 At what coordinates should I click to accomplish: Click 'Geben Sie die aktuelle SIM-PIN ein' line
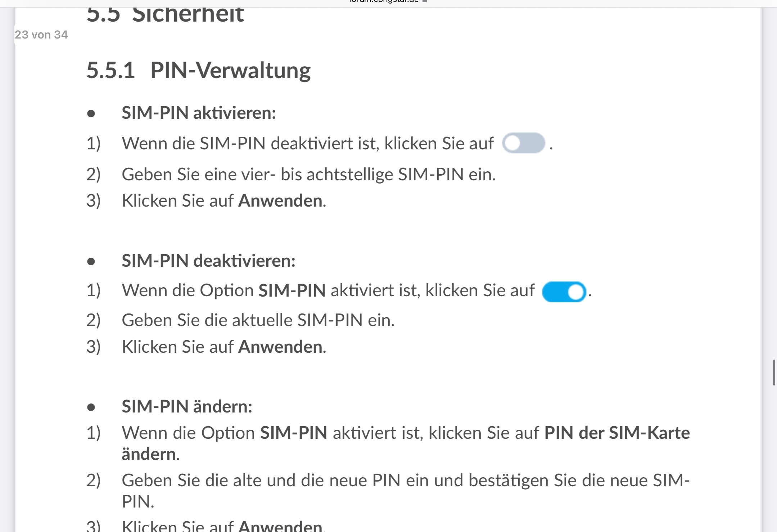258,320
